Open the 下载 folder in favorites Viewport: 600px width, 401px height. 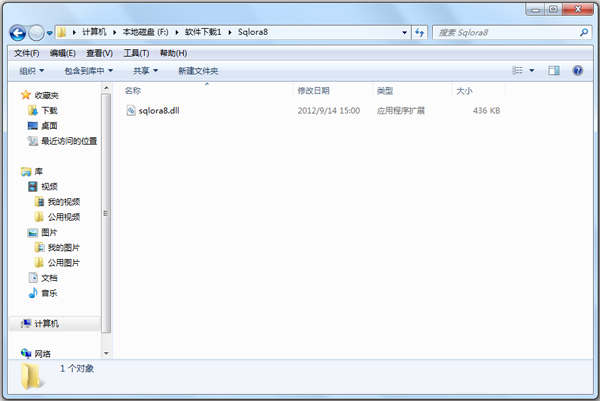pos(48,110)
